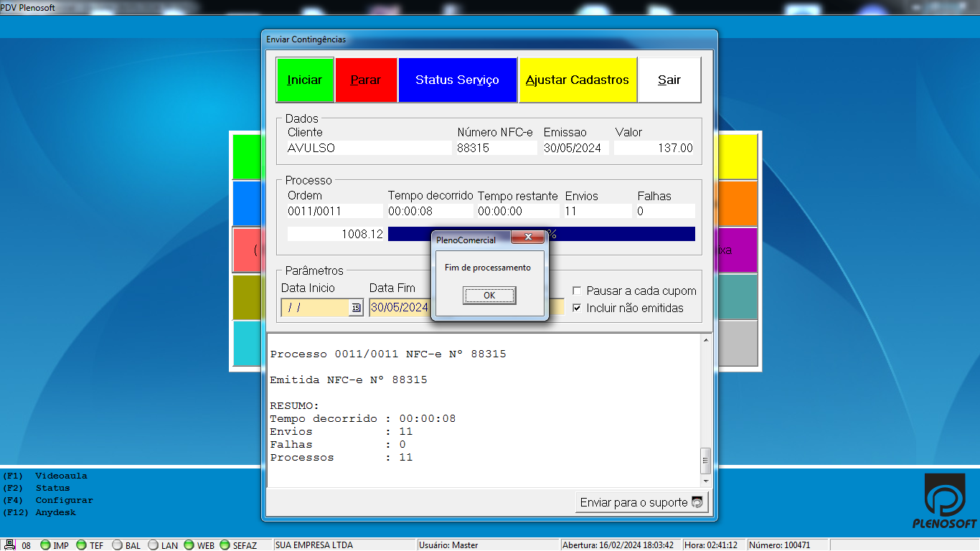The height and width of the screenshot is (551, 980).
Task: Click the log scrollbar up arrow
Action: point(706,340)
